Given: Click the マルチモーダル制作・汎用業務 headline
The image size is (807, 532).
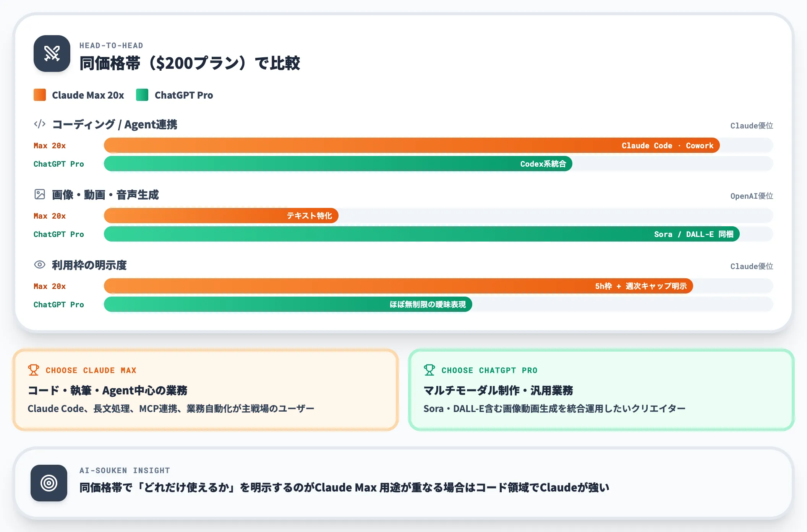Looking at the screenshot, I should pyautogui.click(x=498, y=390).
